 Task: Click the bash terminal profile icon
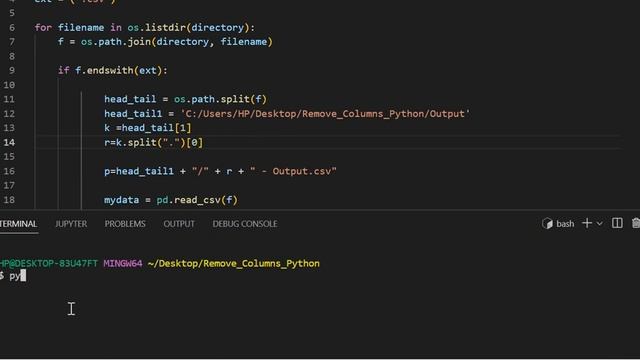point(547,224)
